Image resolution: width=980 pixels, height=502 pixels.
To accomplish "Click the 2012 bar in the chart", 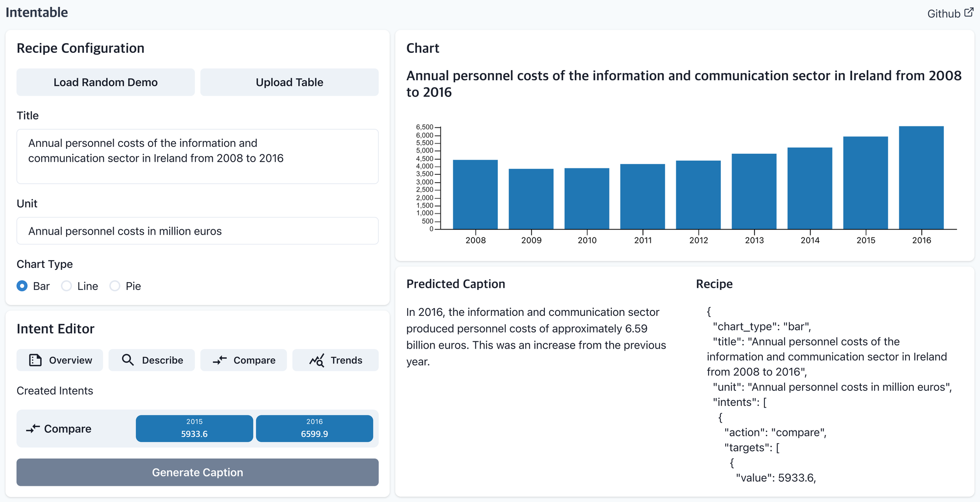I will click(x=698, y=195).
